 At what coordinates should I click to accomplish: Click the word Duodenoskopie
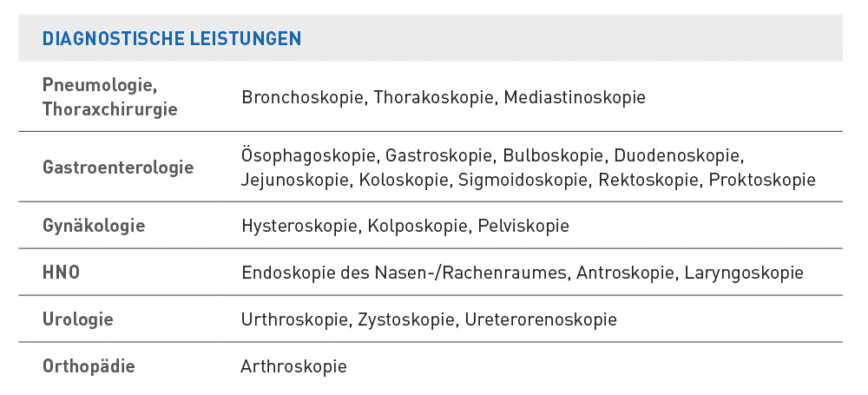coord(676,155)
